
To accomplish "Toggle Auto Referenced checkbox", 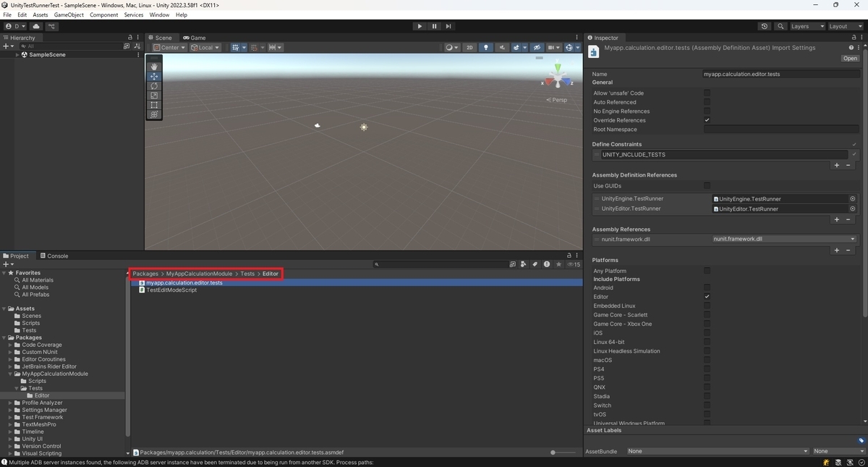I will (x=707, y=102).
